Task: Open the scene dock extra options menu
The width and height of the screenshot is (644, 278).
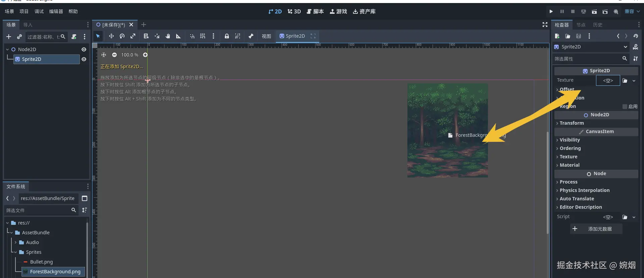Action: [x=85, y=37]
